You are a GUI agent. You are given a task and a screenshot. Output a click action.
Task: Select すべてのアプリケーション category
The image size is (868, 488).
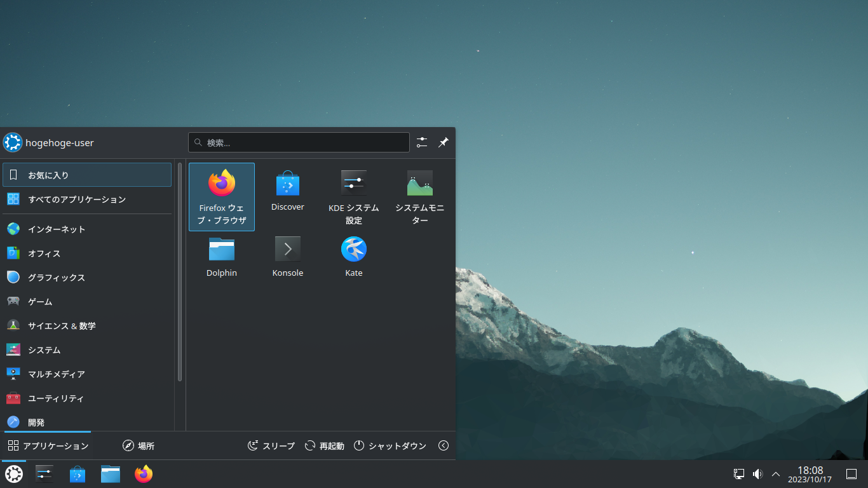[x=87, y=199]
